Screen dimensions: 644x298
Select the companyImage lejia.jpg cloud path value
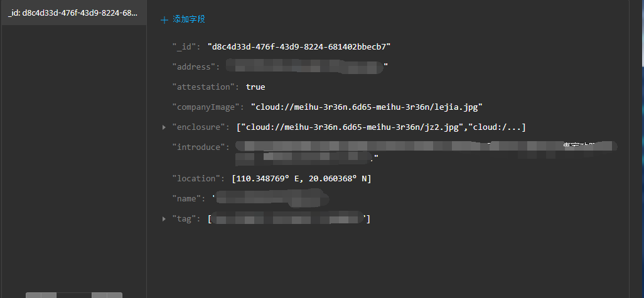click(366, 107)
